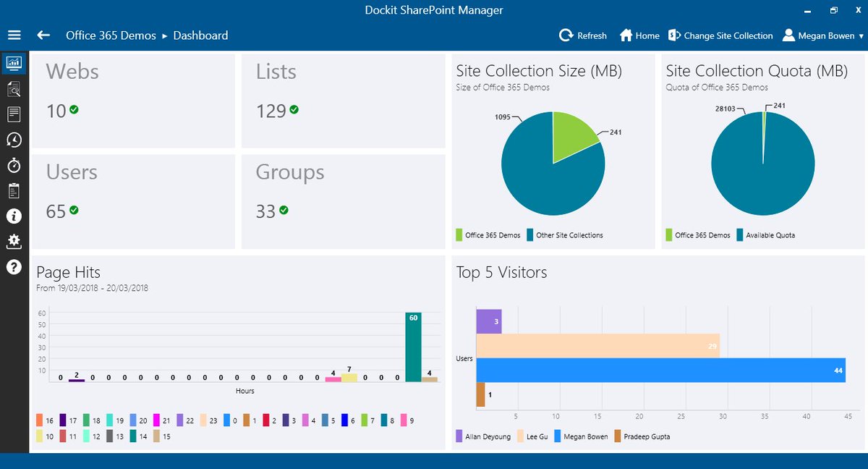The image size is (868, 469).
Task: Open the settings gear icon in sidebar
Action: coord(14,241)
